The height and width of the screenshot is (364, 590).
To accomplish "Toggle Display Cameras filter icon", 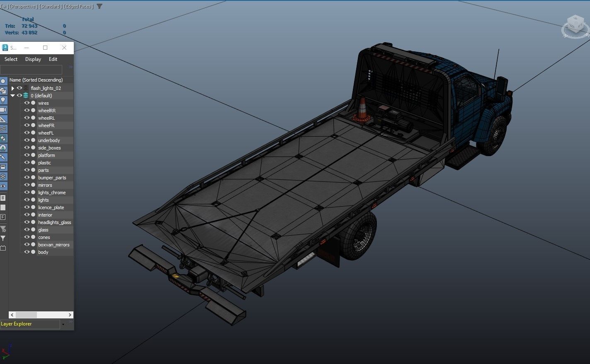I will click(3, 110).
